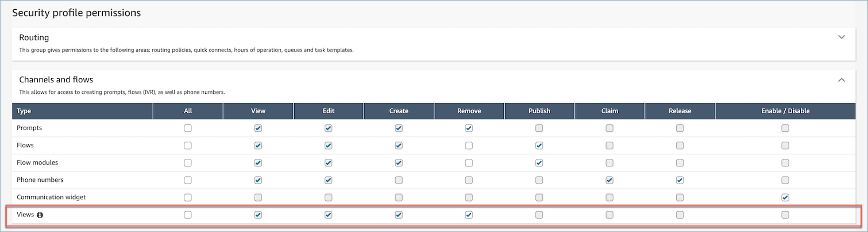The height and width of the screenshot is (232, 868).
Task: Check View permission for Communication widget
Action: click(258, 197)
